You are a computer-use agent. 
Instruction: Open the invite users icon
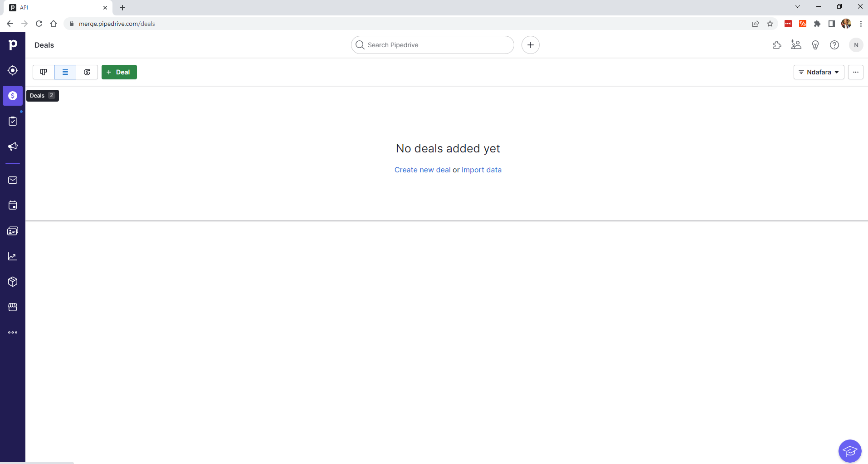pyautogui.click(x=797, y=44)
